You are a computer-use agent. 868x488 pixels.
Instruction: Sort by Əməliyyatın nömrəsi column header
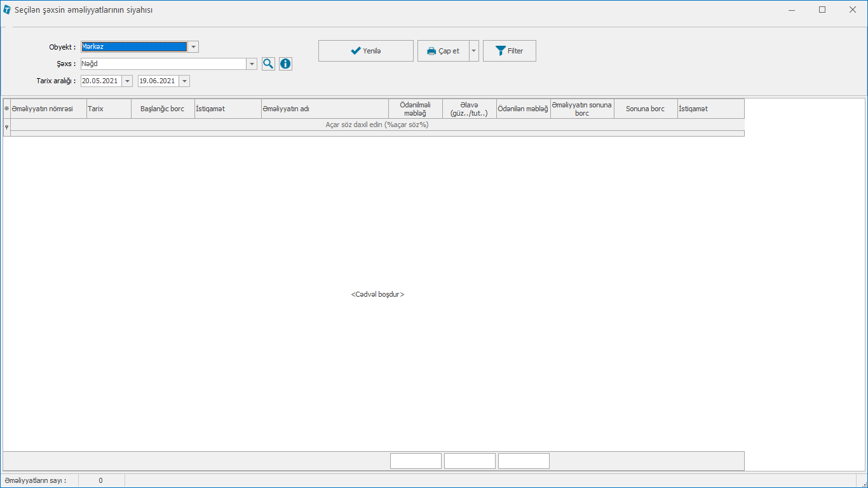pos(48,109)
